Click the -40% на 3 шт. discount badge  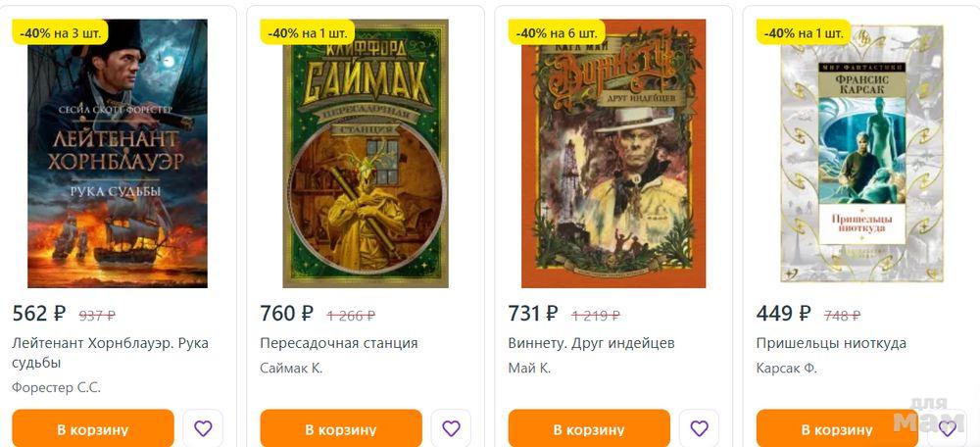(x=61, y=32)
